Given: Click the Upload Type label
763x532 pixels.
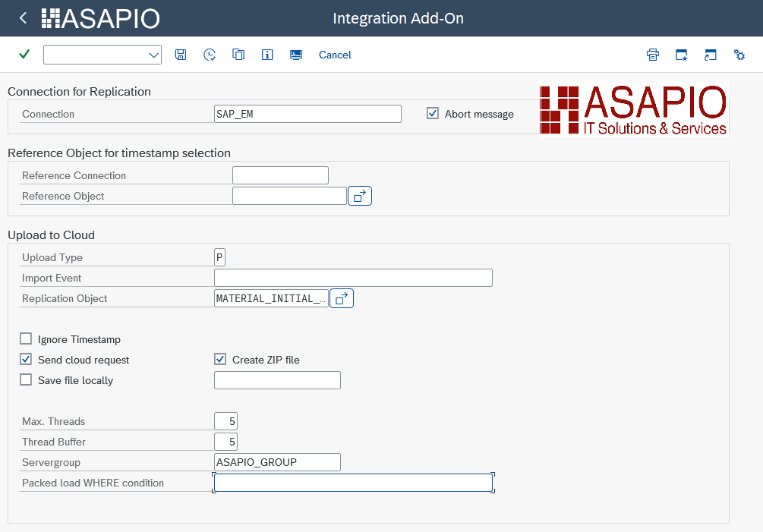Looking at the screenshot, I should click(52, 257).
